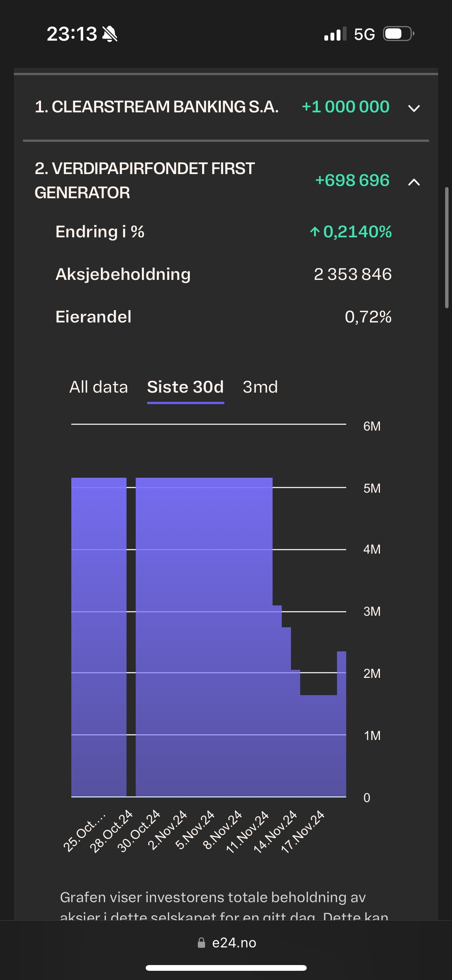Click the +1 000 000 change value
The image size is (452, 980).
pyautogui.click(x=345, y=107)
